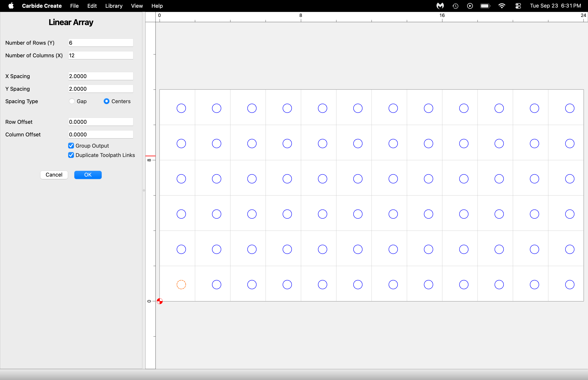The height and width of the screenshot is (380, 588).
Task: Open the Time Machine status icon
Action: (x=455, y=6)
